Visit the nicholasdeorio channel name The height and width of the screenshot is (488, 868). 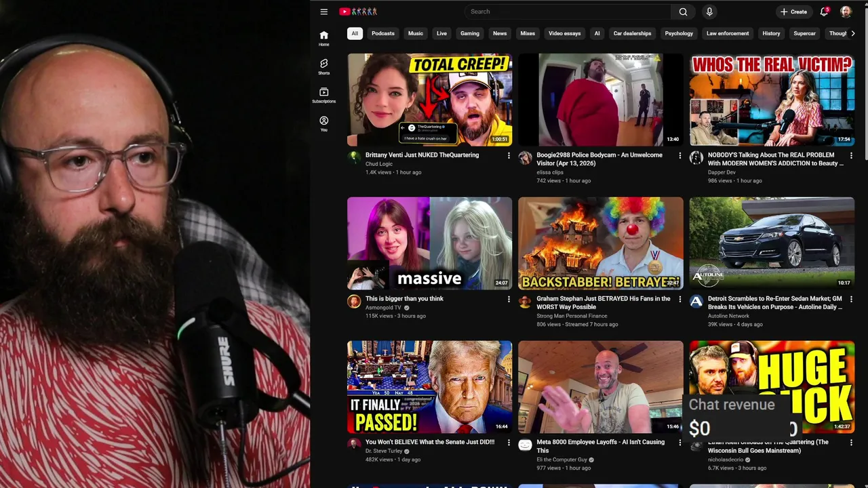point(726,460)
